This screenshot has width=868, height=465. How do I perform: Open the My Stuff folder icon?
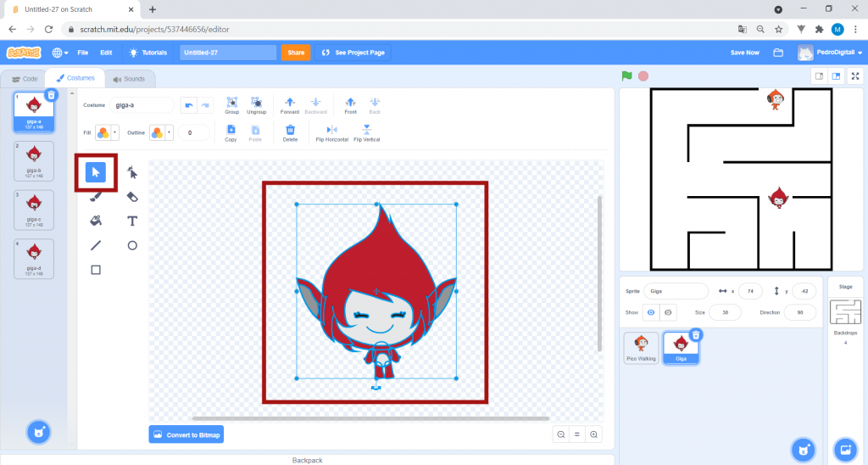coord(778,53)
